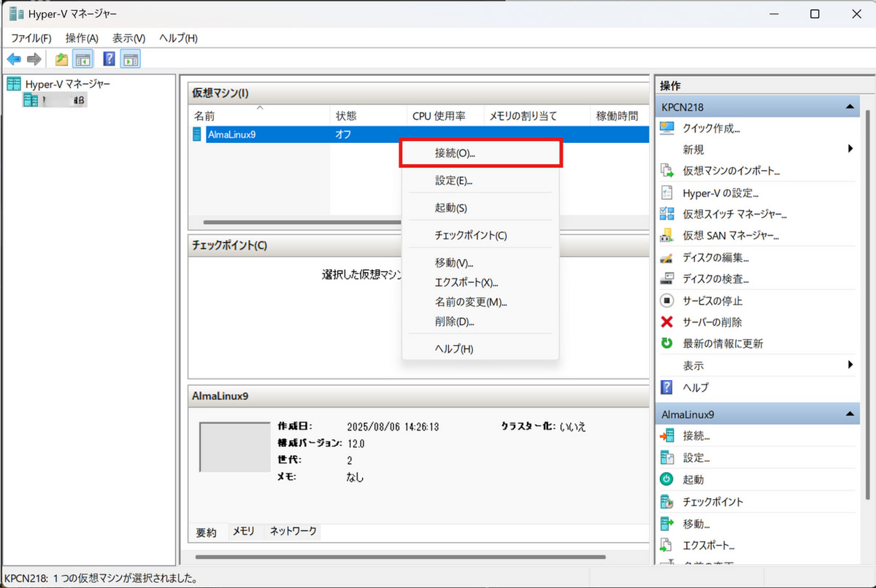
Task: Click the back arrow toolbar icon
Action: [14, 60]
